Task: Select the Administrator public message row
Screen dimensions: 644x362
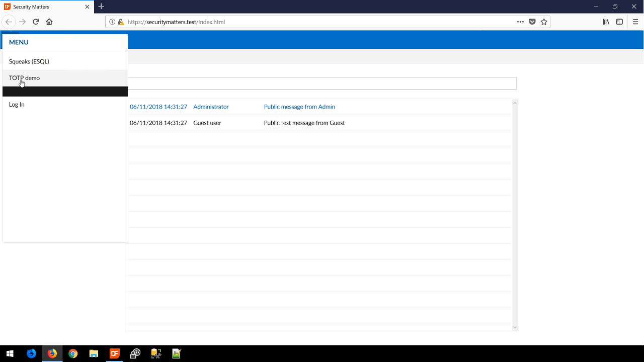Action: tap(299, 107)
